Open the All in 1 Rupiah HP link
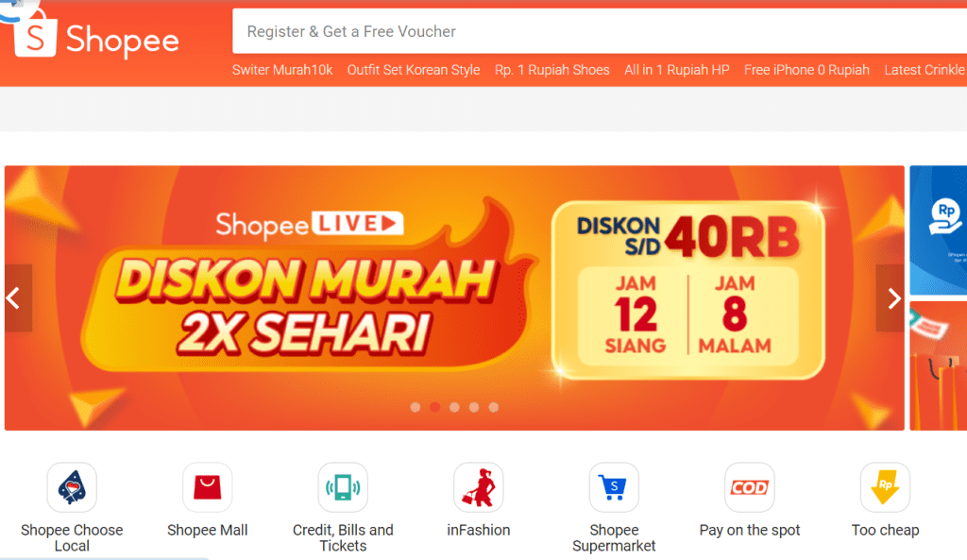967x560 pixels. click(676, 70)
